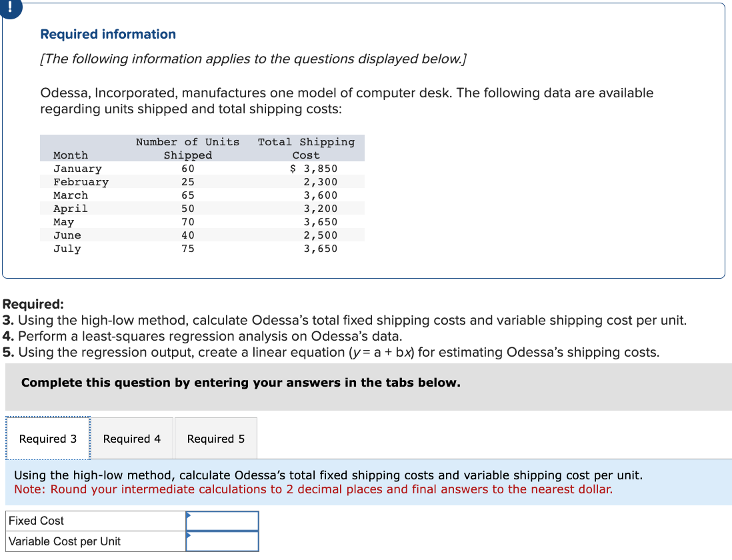Image resolution: width=732 pixels, height=560 pixels.
Task: Click the Fixed Cost input field
Action: [222, 521]
